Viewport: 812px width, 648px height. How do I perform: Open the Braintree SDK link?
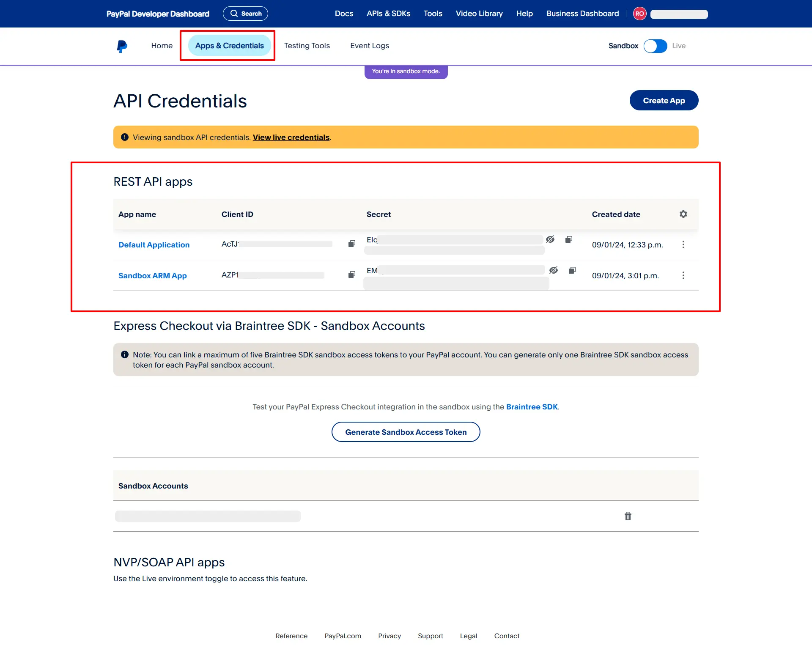point(532,407)
